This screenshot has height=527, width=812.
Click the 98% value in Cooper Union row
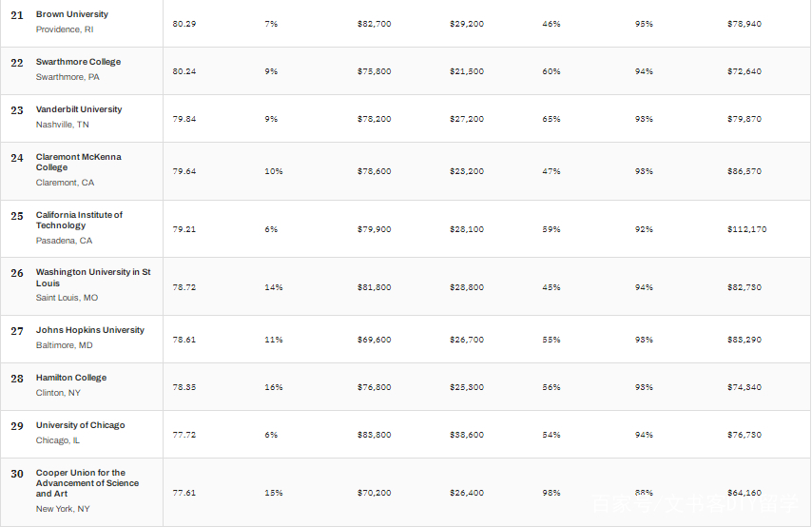click(x=551, y=493)
